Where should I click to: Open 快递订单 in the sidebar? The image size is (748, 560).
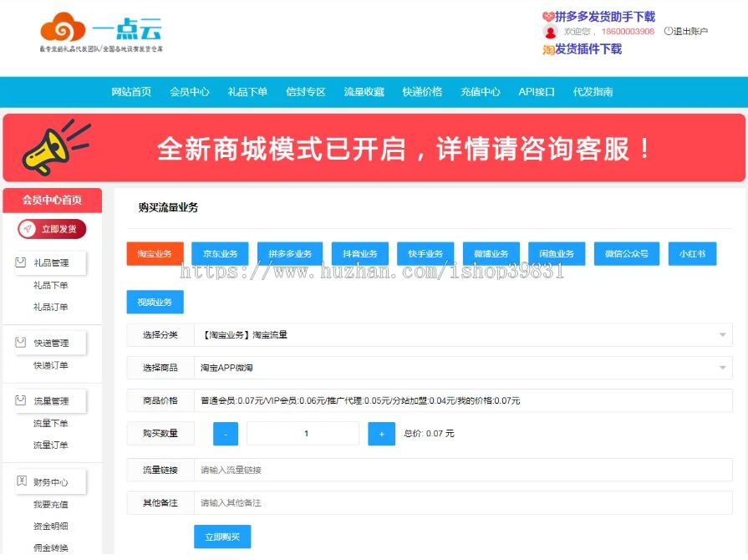tap(51, 365)
